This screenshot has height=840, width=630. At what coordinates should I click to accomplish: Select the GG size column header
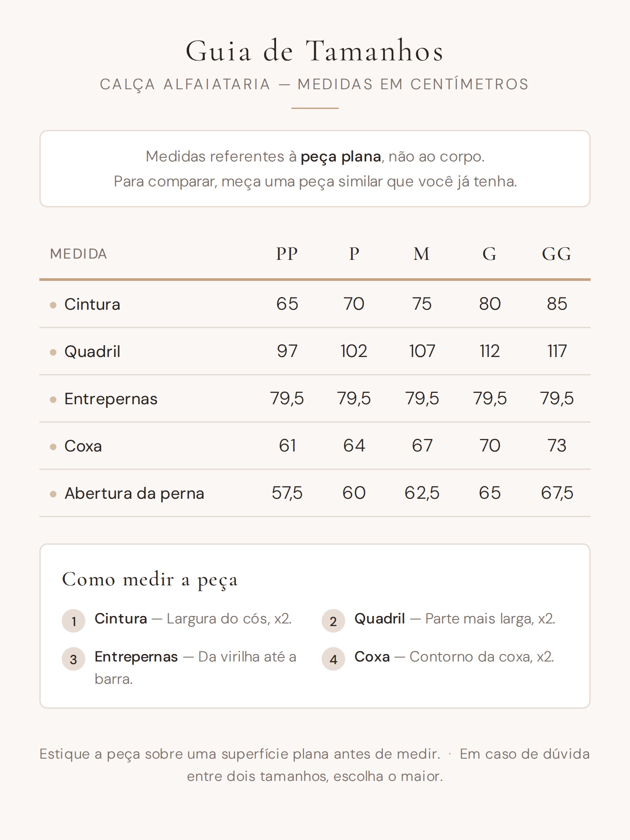click(x=556, y=254)
